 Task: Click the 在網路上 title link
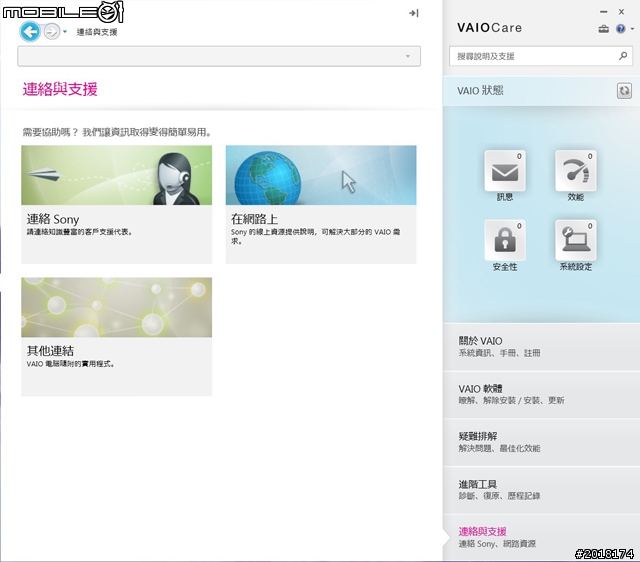coord(254,219)
